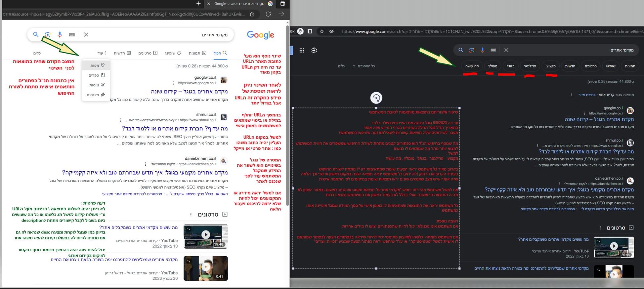This screenshot has width=644, height=289.
Task: Expand the עוד (more) menu in the light window
Action: pos(102,53)
